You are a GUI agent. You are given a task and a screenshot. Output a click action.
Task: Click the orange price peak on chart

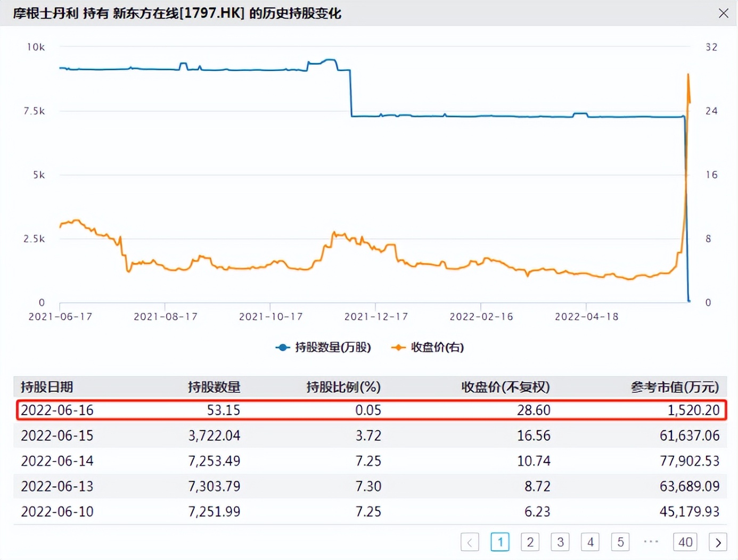point(688,75)
